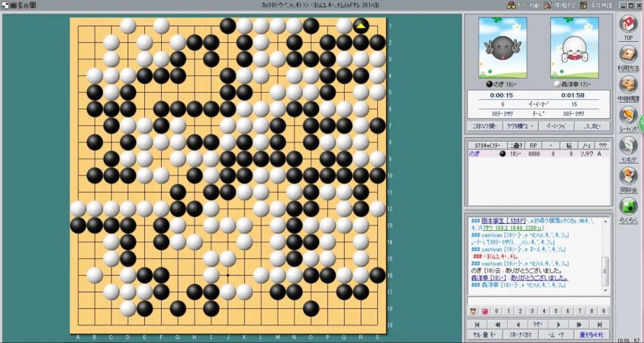644x343 pixels.
Task: Jump to the first move
Action: (x=477, y=325)
